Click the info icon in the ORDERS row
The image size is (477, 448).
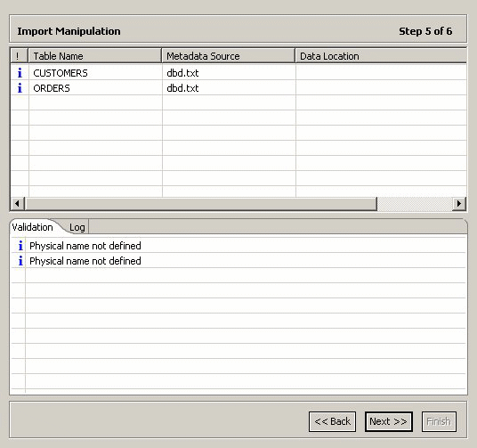pyautogui.click(x=20, y=88)
